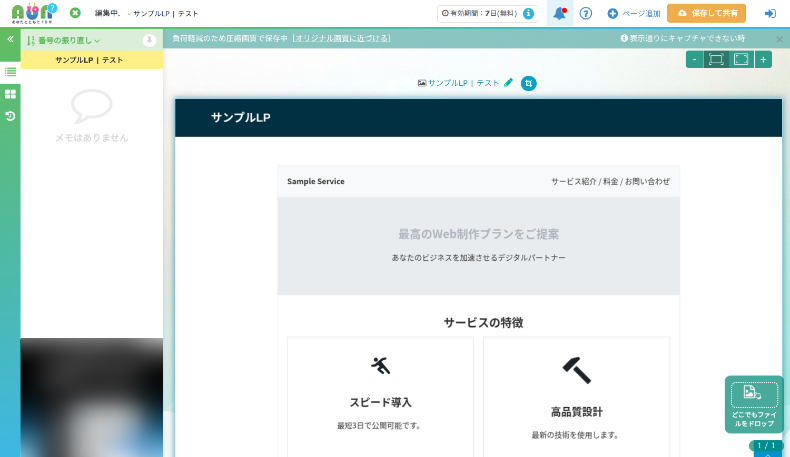Click the AUN logo
Screen dimensions: 790x457
point(34,13)
